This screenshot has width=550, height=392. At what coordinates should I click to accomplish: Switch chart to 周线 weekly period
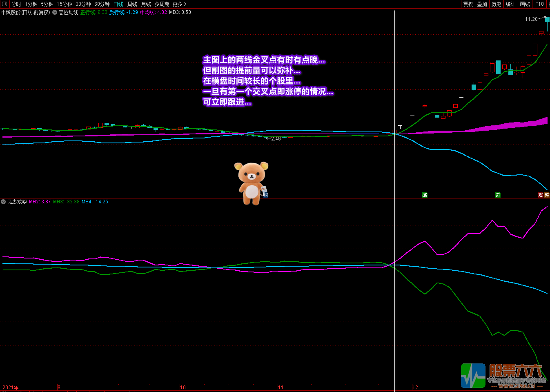[132, 4]
